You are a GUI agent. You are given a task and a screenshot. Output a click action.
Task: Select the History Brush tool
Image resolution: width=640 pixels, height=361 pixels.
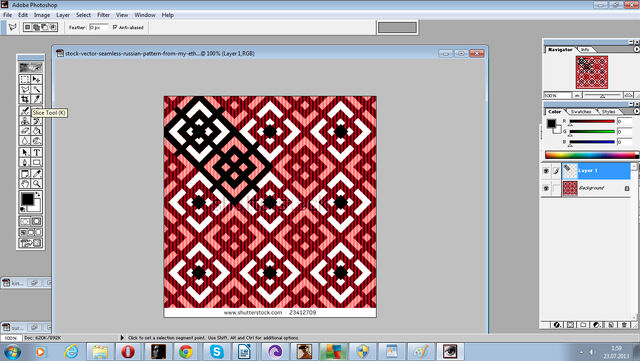pos(36,121)
